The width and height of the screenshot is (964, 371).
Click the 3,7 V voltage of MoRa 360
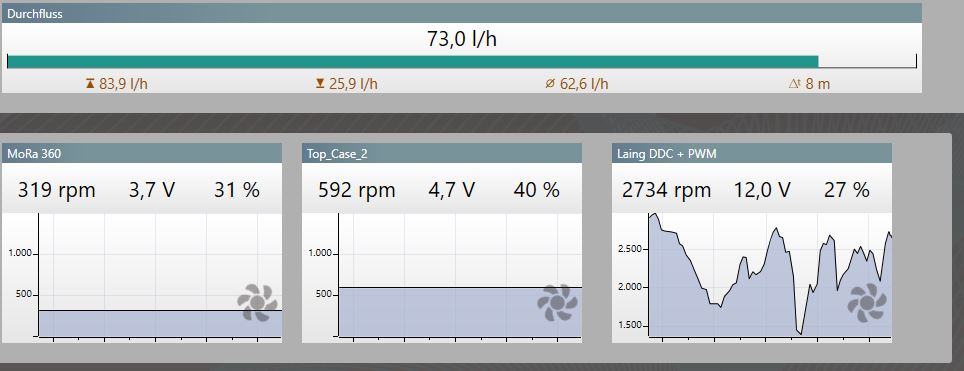pos(151,190)
